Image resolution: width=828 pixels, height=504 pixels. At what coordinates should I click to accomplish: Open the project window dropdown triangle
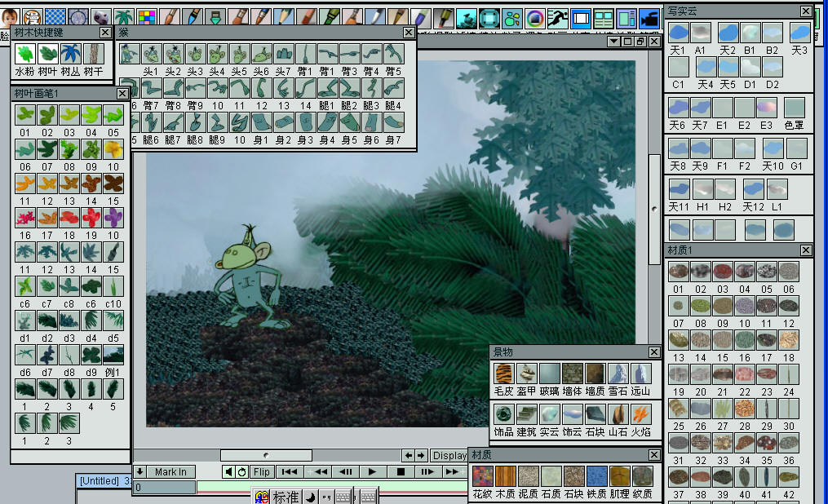point(613,41)
